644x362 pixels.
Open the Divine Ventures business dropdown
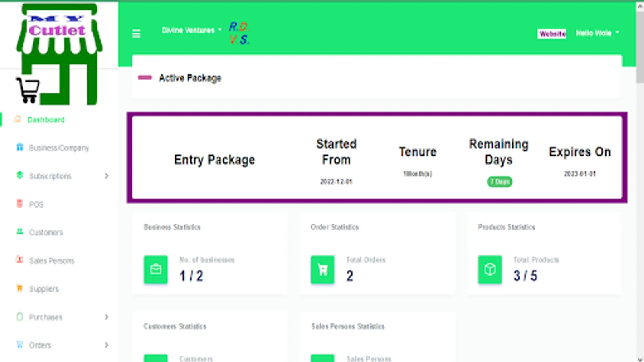pos(192,30)
